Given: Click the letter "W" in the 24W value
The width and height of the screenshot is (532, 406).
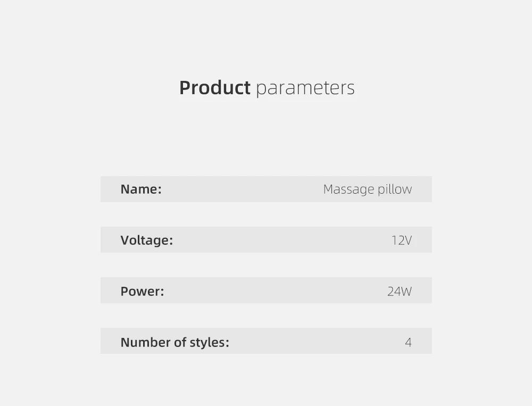Looking at the screenshot, I should point(406,292).
